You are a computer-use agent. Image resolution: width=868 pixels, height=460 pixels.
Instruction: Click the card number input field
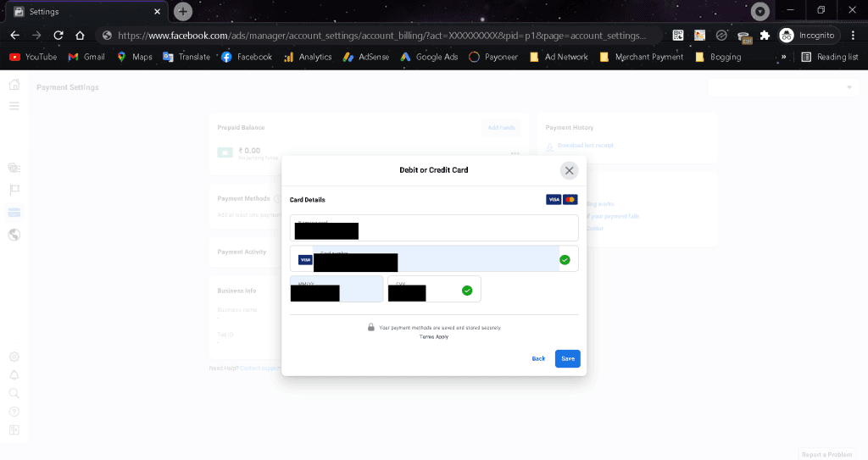tap(434, 258)
